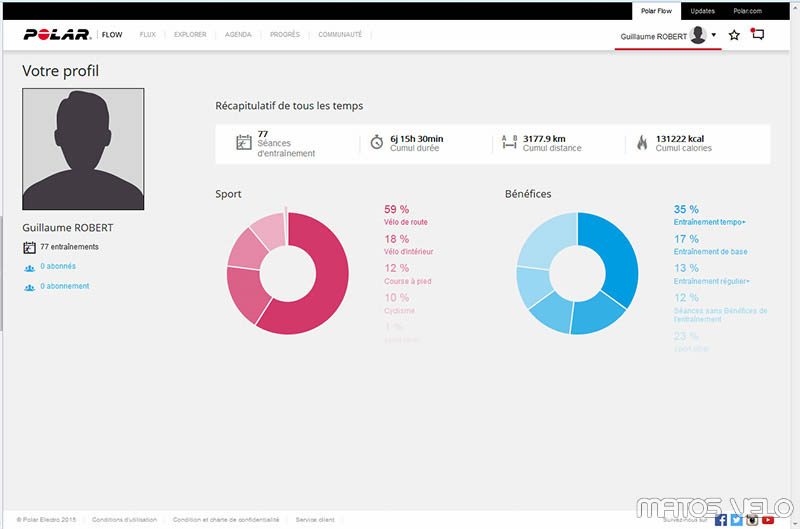Expand the Guillaume ROBERT account dropdown arrow

[x=714, y=35]
